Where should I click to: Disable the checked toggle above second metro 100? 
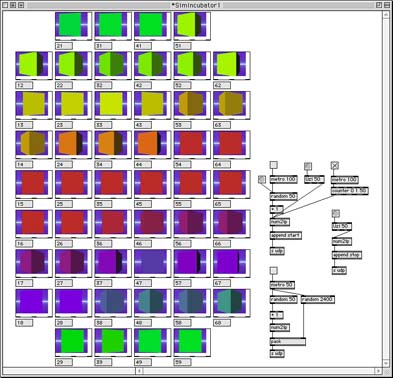(x=335, y=165)
